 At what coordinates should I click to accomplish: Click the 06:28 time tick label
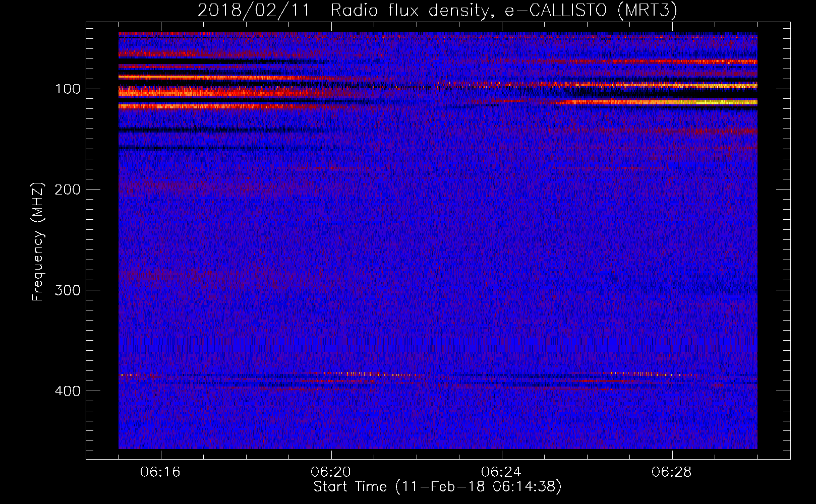coord(672,472)
